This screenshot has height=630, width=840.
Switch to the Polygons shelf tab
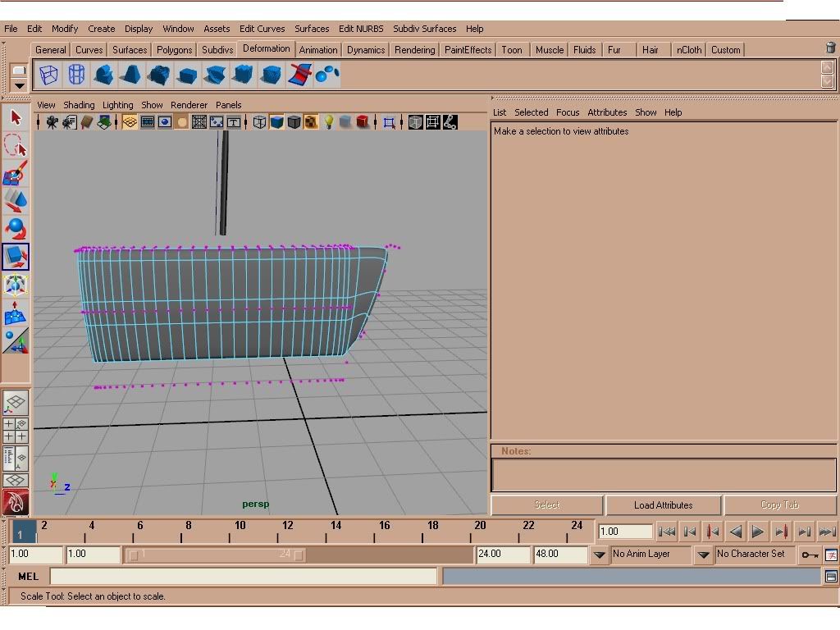coord(174,50)
